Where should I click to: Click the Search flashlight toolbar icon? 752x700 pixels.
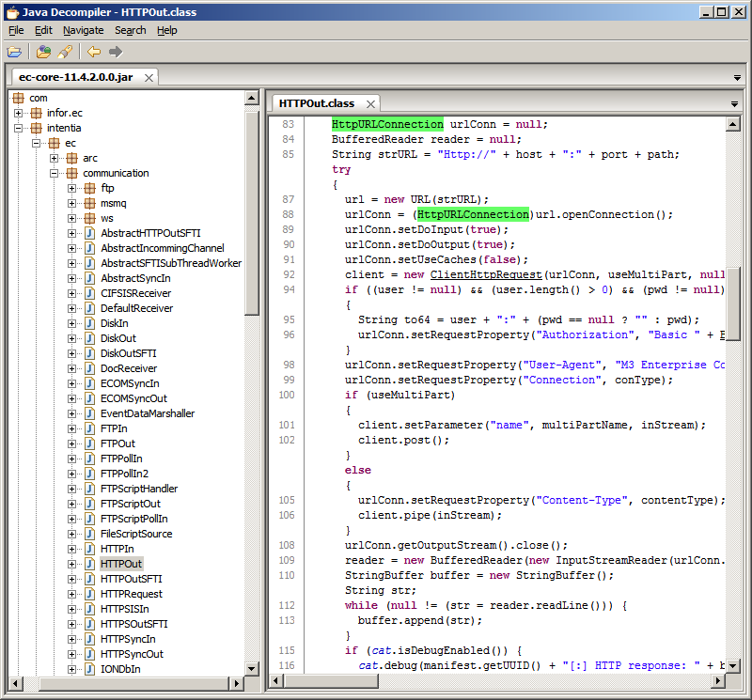[65, 52]
